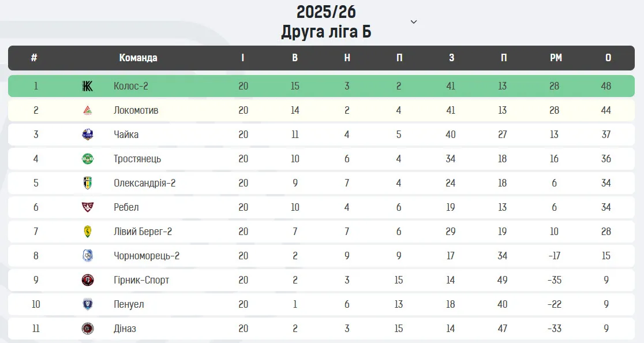Click the Колос-2 team logo
The image size is (644, 343).
(x=88, y=86)
